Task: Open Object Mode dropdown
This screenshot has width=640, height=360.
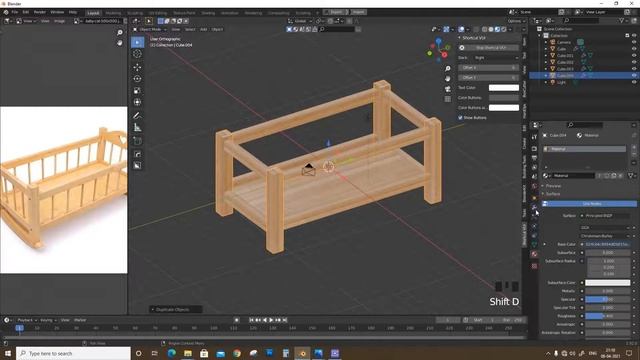Action: [150, 29]
